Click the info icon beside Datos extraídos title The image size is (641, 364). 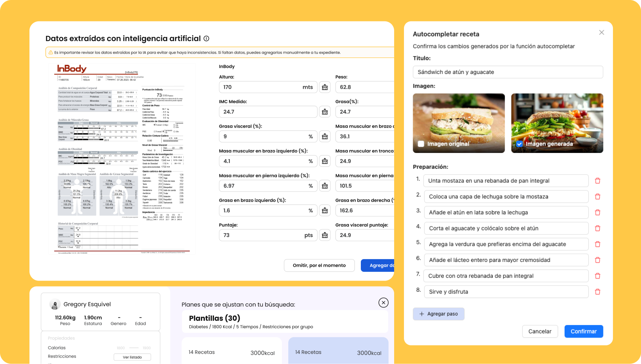pyautogui.click(x=206, y=39)
